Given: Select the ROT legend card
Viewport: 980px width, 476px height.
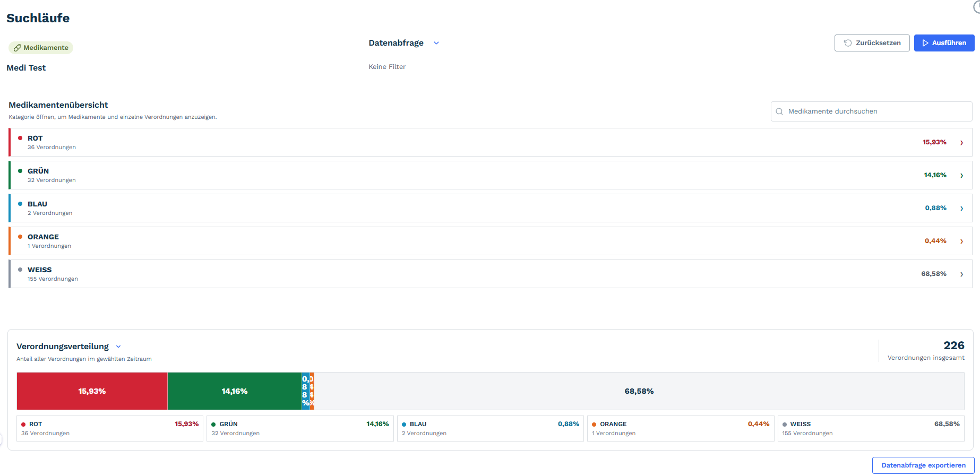Looking at the screenshot, I should tap(110, 428).
